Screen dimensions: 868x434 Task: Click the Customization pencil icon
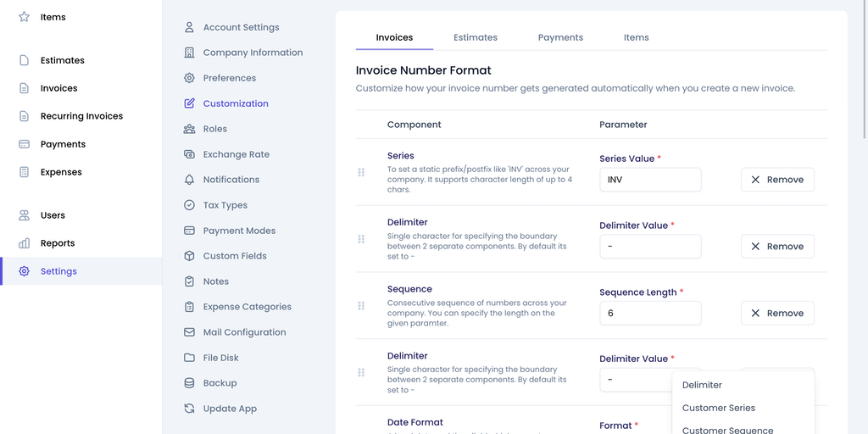(x=189, y=103)
